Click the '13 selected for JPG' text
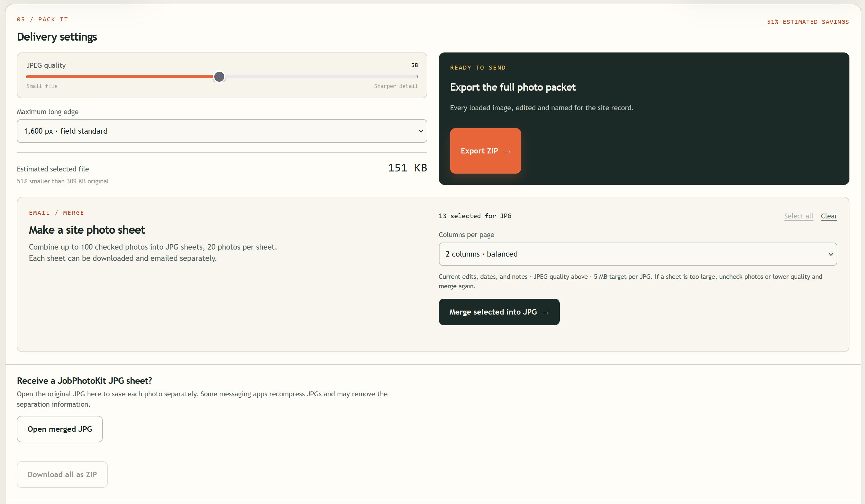 475,216
